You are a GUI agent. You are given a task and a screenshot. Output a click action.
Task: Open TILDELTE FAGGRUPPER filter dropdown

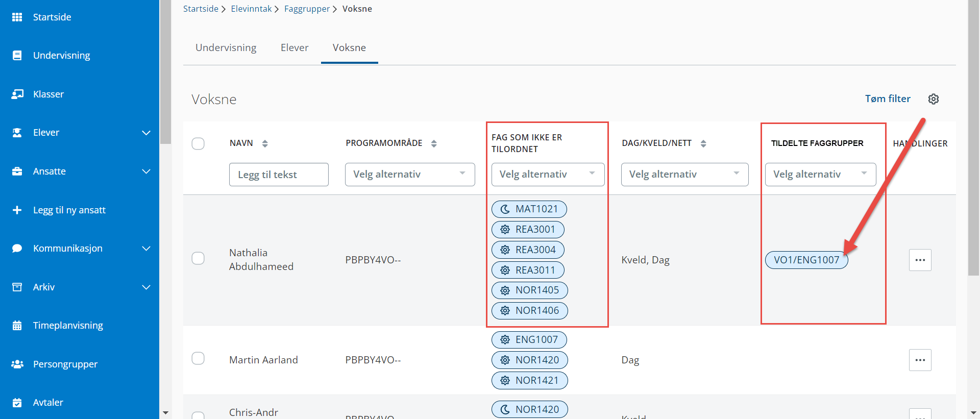[x=820, y=175]
